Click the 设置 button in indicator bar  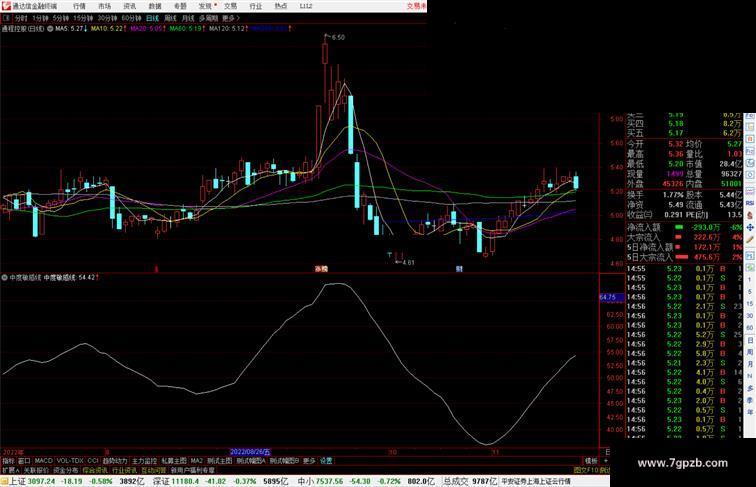[x=326, y=461]
